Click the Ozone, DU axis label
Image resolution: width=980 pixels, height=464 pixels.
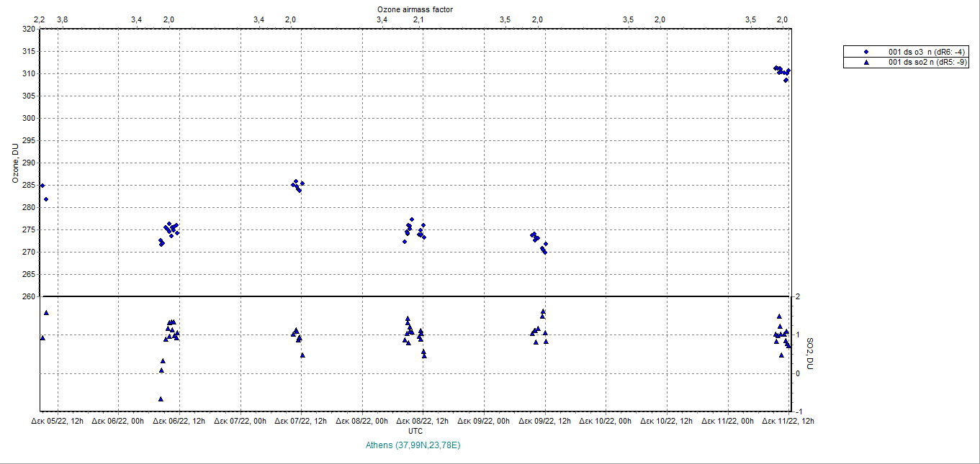click(15, 163)
